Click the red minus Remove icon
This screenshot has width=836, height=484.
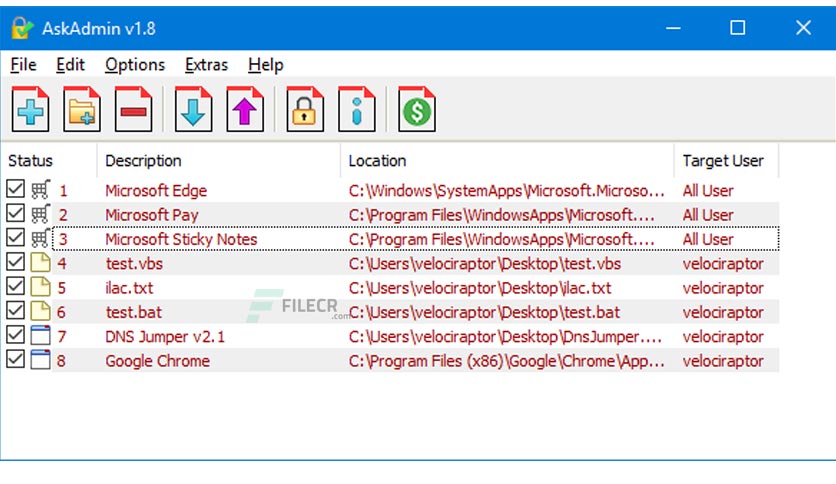[x=133, y=109]
